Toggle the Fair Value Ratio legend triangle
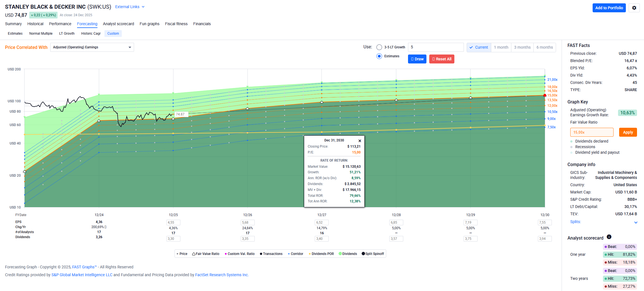This screenshot has width=644, height=291. coord(194,254)
